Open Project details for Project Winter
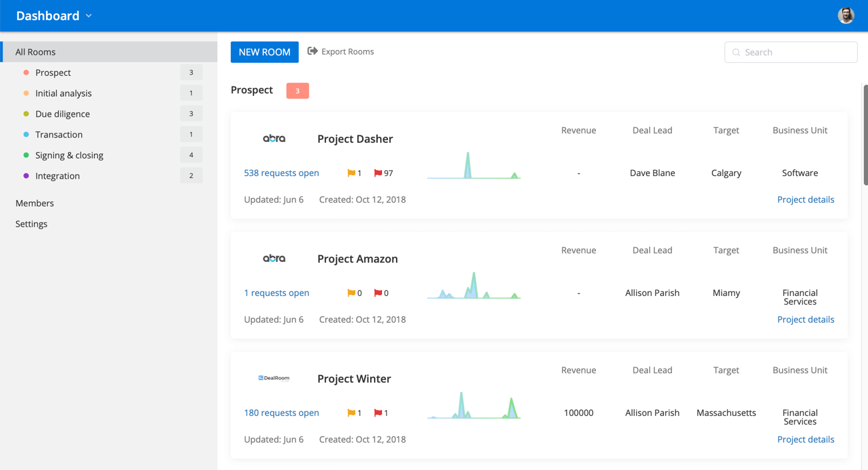Image resolution: width=868 pixels, height=470 pixels. (x=805, y=439)
